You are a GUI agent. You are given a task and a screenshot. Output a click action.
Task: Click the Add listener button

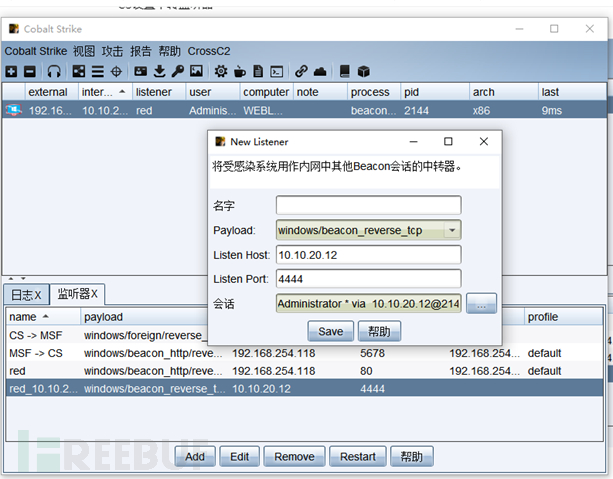click(195, 457)
